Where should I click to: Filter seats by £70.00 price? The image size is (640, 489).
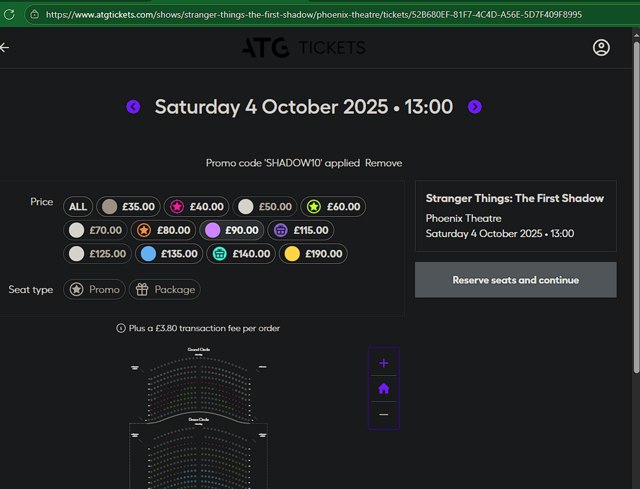[x=96, y=230]
